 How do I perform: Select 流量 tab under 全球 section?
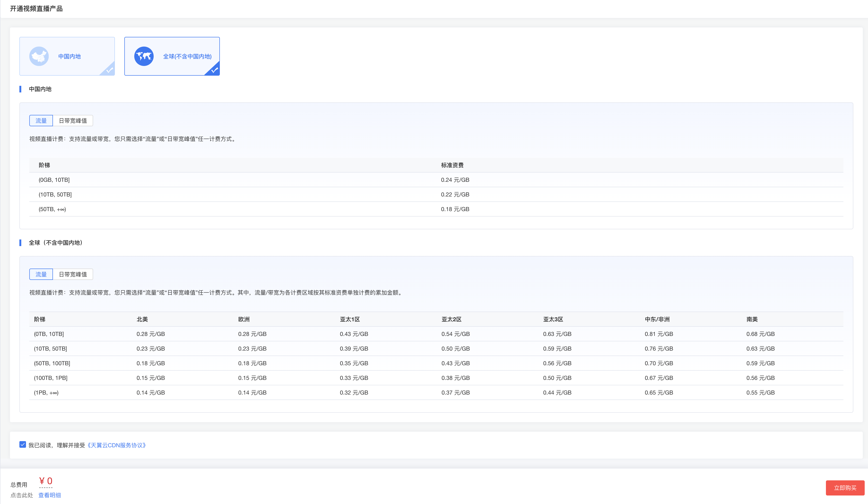click(41, 274)
